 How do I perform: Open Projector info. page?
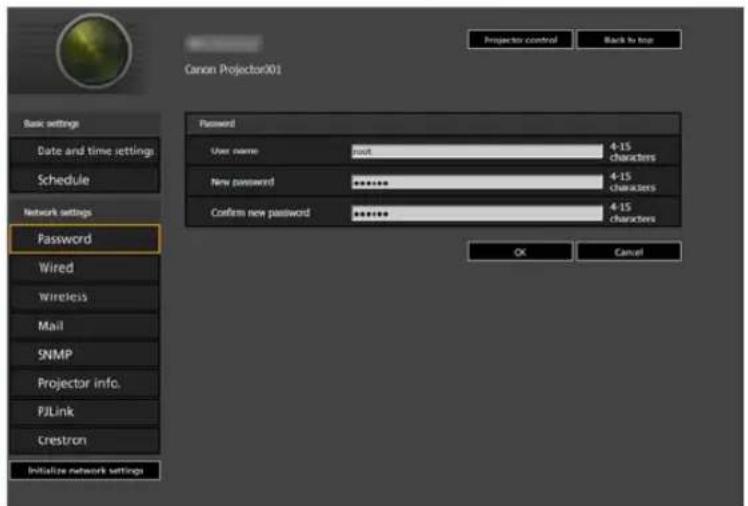coord(84,383)
